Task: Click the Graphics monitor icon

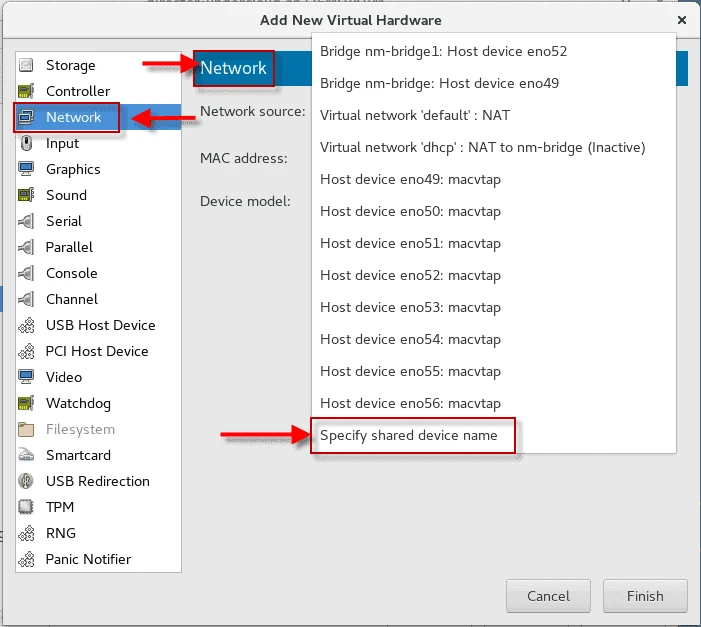Action: click(x=26, y=169)
